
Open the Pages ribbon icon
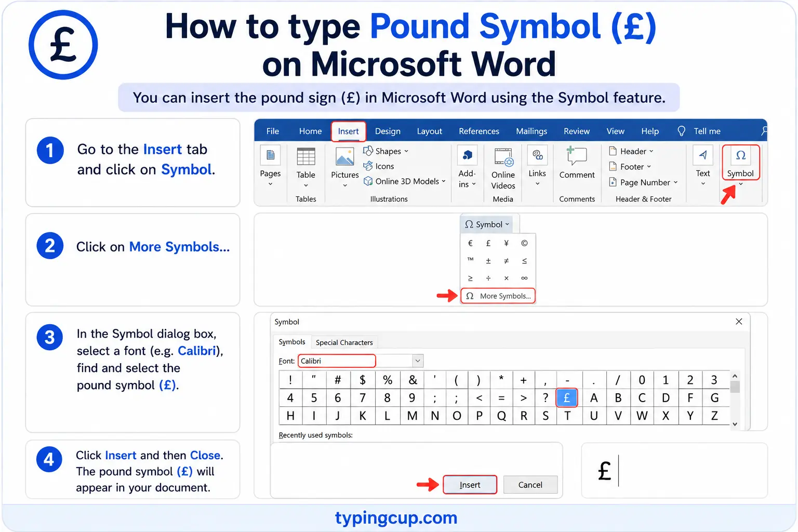point(270,155)
